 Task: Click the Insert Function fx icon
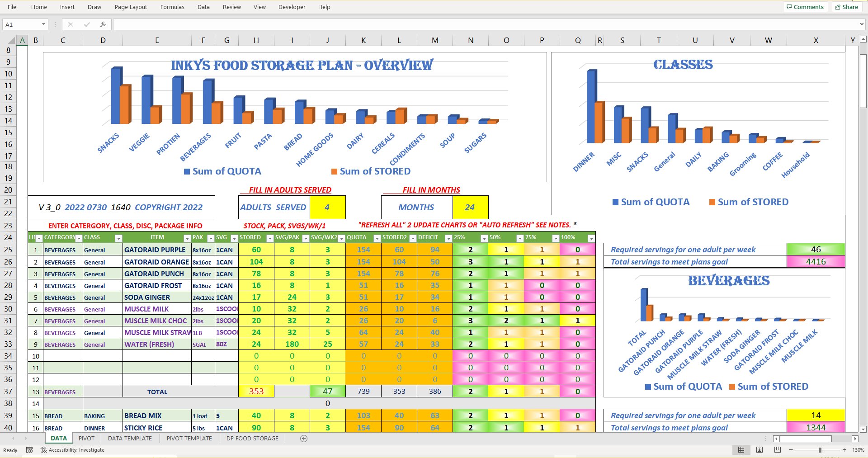tap(103, 24)
